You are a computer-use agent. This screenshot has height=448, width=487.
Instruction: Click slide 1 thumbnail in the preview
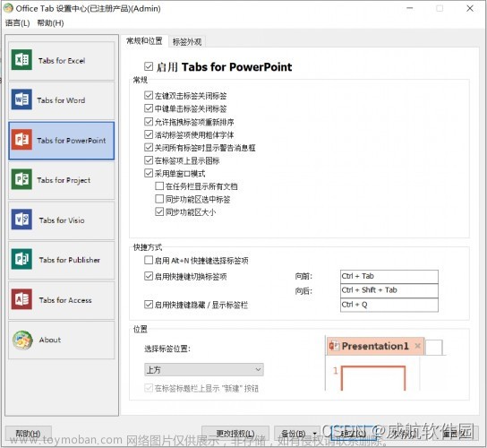coord(373,378)
